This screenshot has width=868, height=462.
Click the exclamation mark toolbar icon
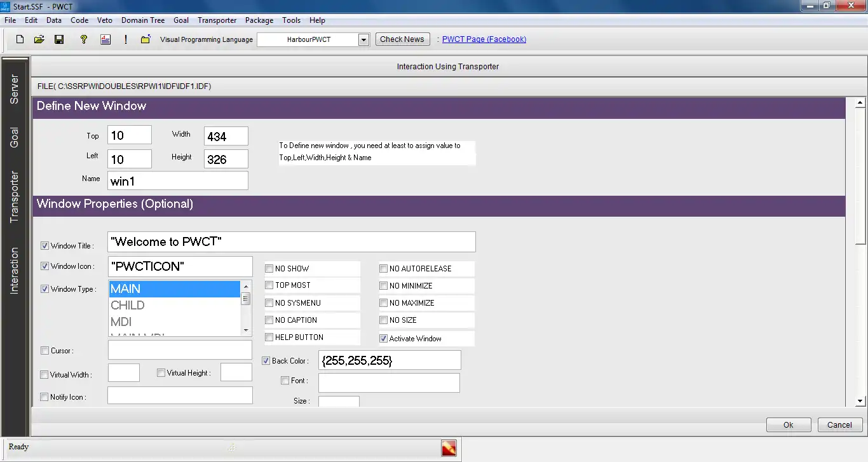[126, 39]
